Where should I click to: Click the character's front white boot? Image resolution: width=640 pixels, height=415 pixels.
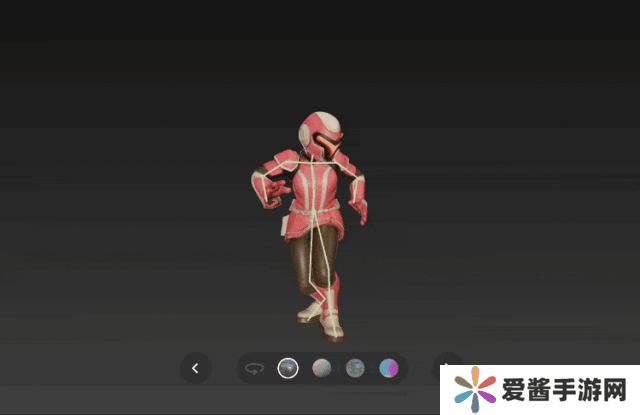click(331, 328)
